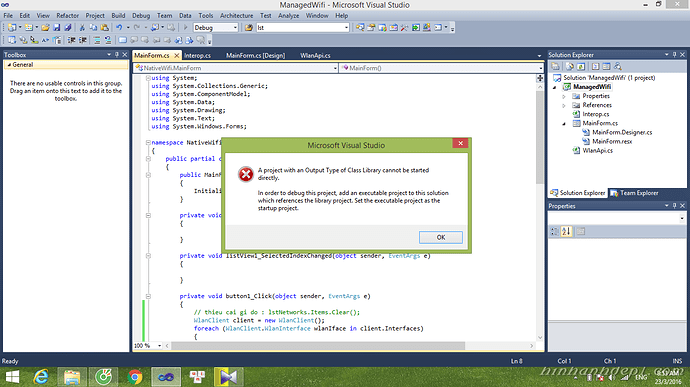Image resolution: width=690 pixels, height=387 pixels.
Task: Click the red error icon in dialog
Action: (246, 174)
